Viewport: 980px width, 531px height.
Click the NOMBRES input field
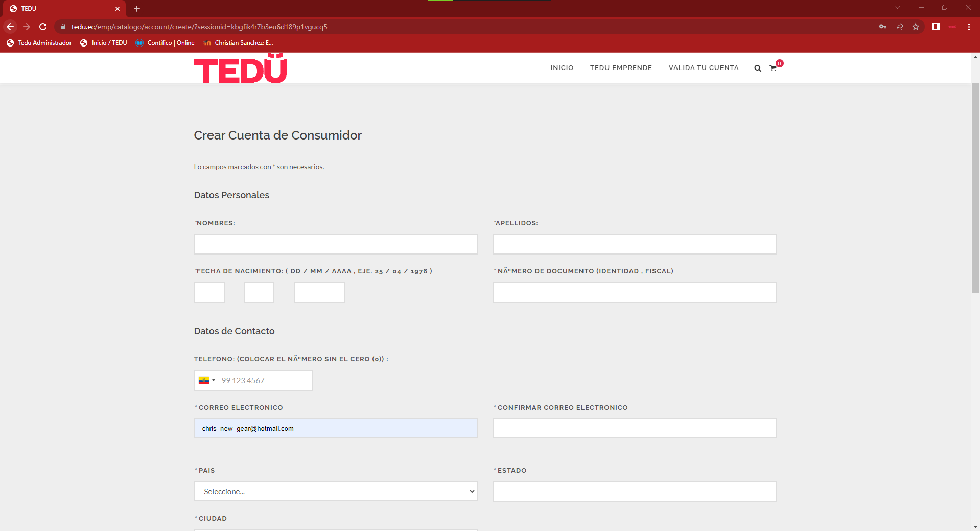pos(336,244)
